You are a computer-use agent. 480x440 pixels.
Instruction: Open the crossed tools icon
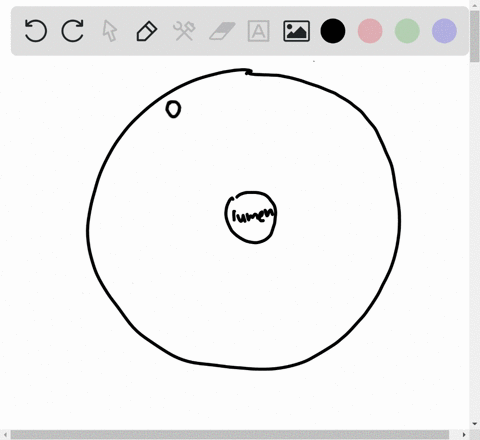(x=184, y=31)
